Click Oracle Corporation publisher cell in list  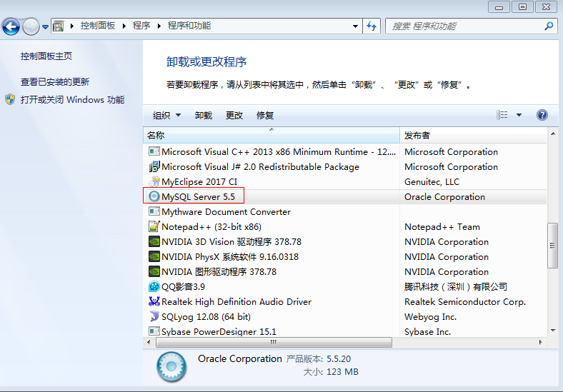444,197
